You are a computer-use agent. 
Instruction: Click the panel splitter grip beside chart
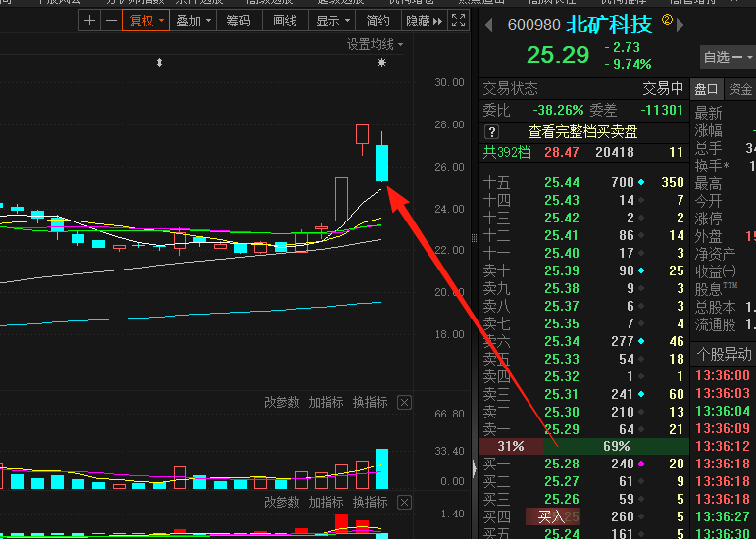click(x=474, y=237)
